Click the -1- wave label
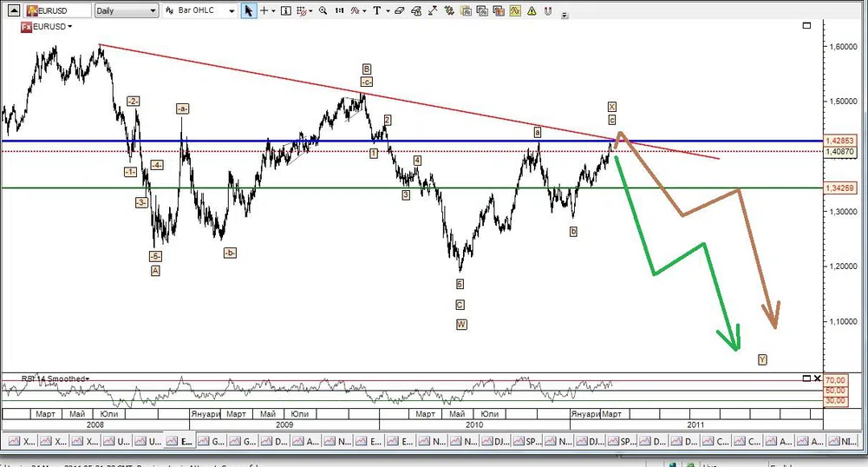 (130, 172)
